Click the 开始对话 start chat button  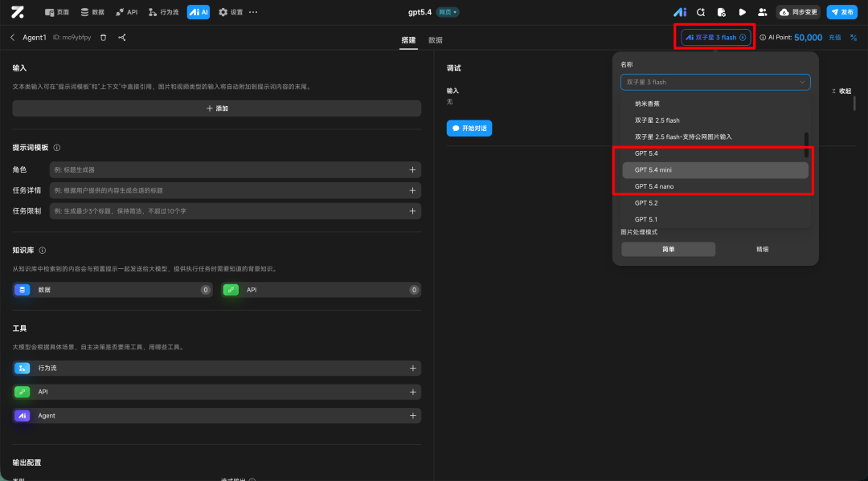469,128
